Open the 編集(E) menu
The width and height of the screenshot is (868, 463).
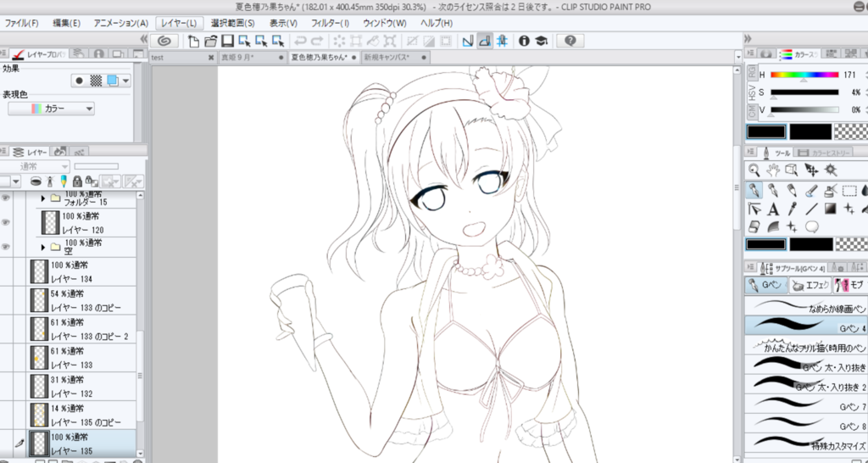tap(66, 23)
